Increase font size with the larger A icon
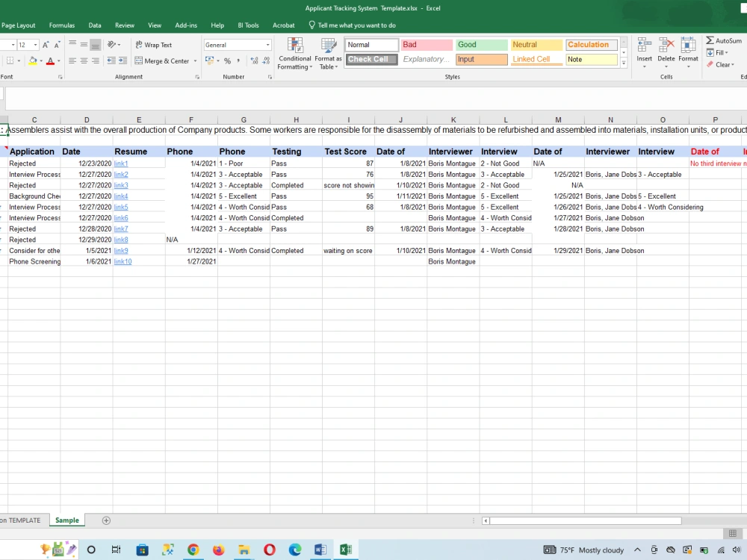747x560 pixels. pos(46,45)
